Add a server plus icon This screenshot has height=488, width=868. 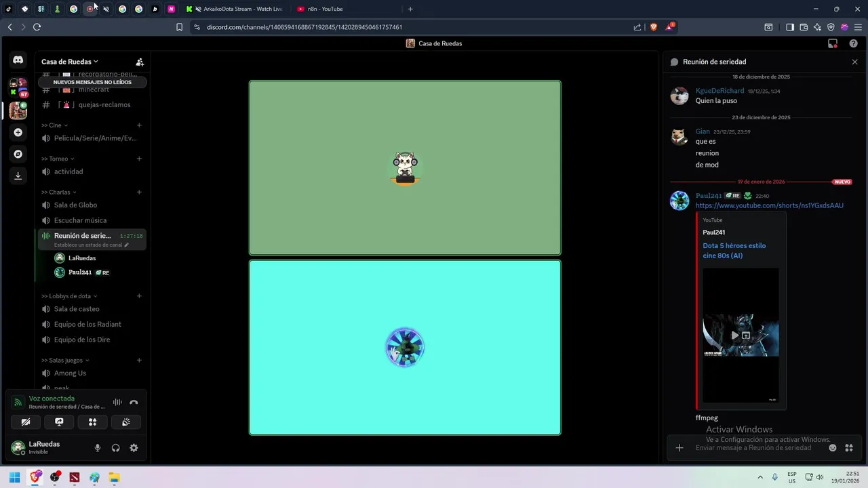pyautogui.click(x=18, y=132)
